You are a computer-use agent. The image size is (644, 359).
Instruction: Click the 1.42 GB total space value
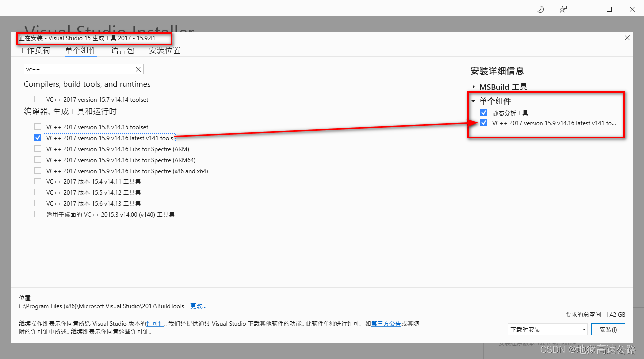point(615,315)
